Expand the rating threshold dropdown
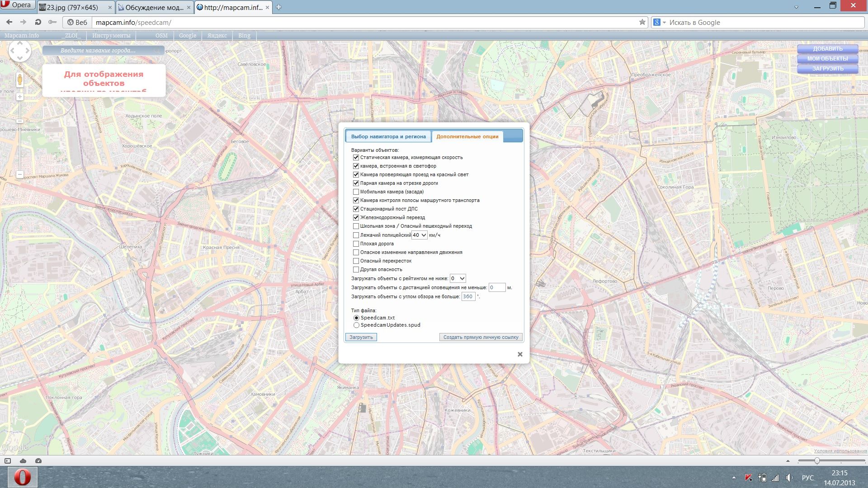This screenshot has height=488, width=868. tap(458, 278)
